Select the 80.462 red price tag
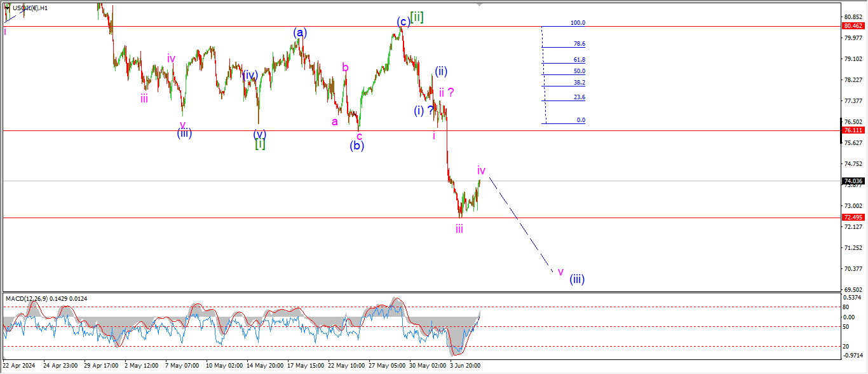The width and height of the screenshot is (868, 374). tap(852, 26)
